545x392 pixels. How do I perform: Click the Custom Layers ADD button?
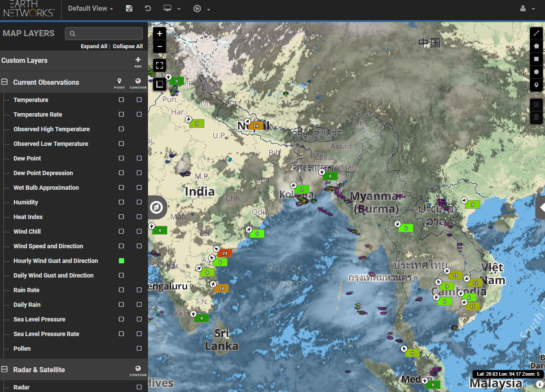tap(138, 60)
